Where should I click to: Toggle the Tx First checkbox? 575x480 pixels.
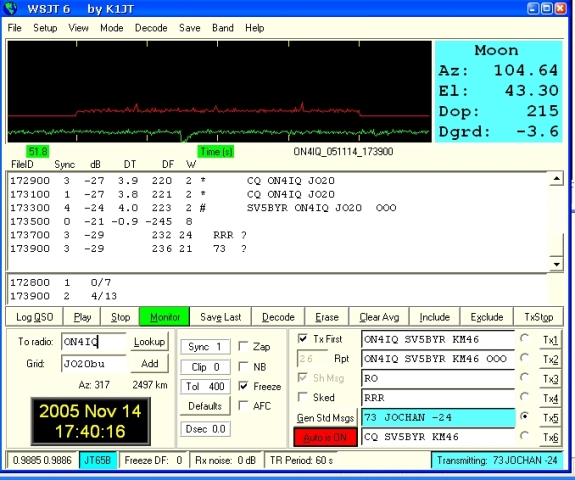pos(303,338)
